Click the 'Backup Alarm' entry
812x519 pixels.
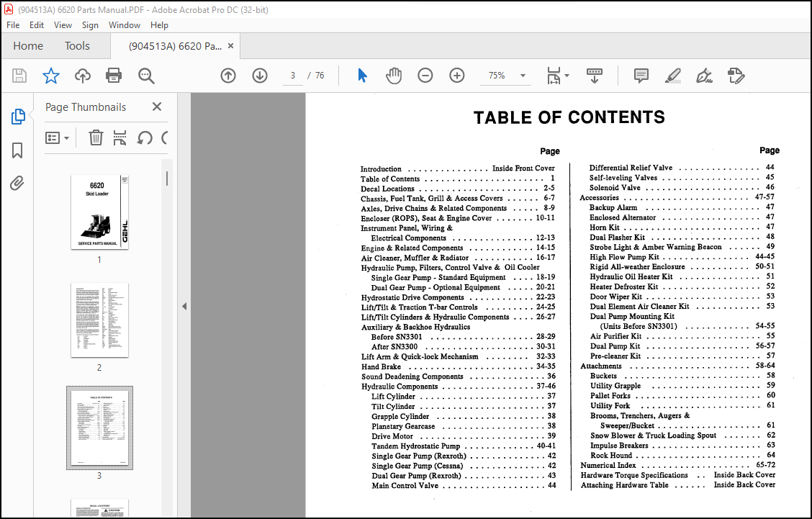[x=613, y=208]
